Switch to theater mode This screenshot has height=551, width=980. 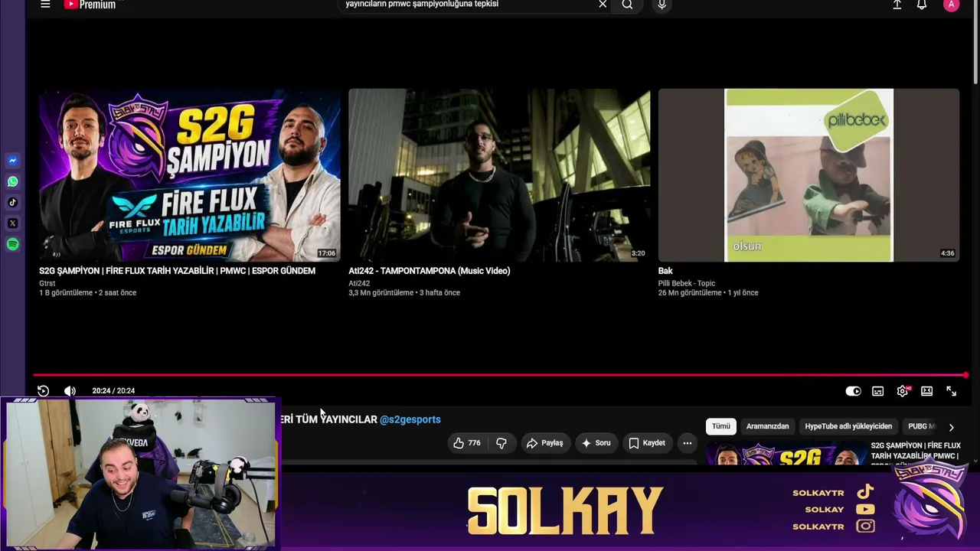(927, 391)
